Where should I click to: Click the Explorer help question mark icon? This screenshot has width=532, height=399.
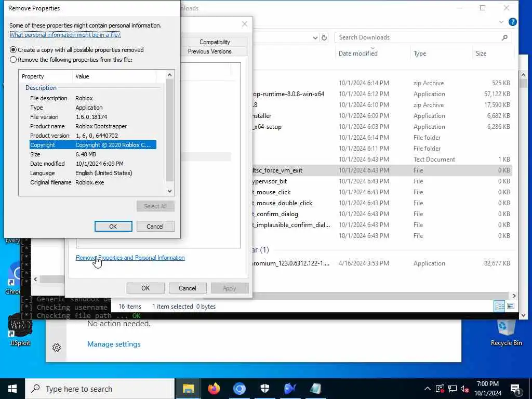512,22
